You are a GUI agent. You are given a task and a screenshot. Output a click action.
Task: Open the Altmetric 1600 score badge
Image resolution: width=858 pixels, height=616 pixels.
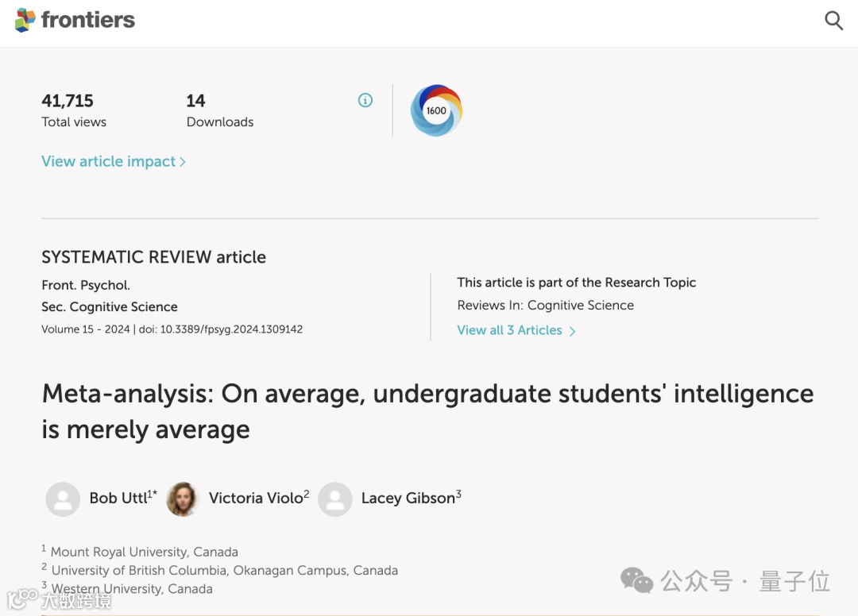(436, 110)
